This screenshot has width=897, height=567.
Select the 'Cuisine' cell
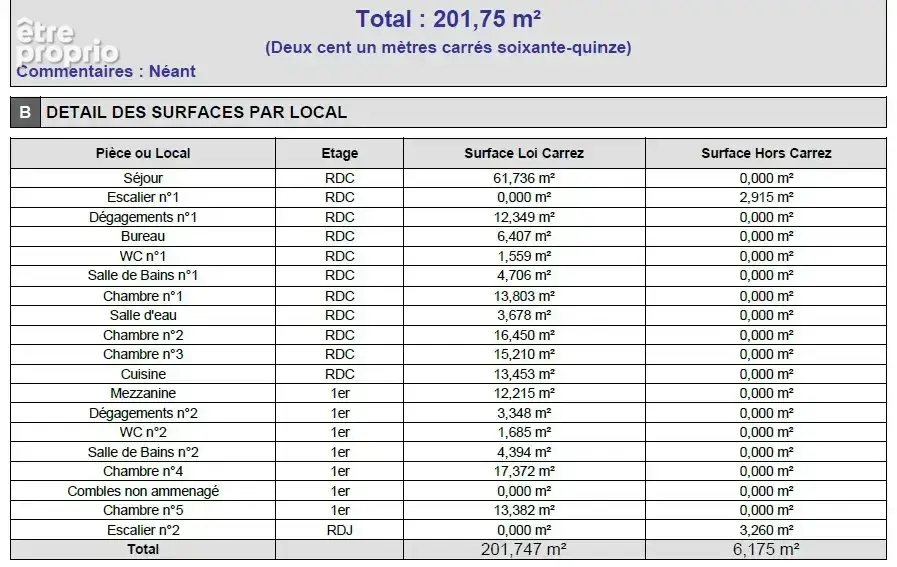pos(143,374)
